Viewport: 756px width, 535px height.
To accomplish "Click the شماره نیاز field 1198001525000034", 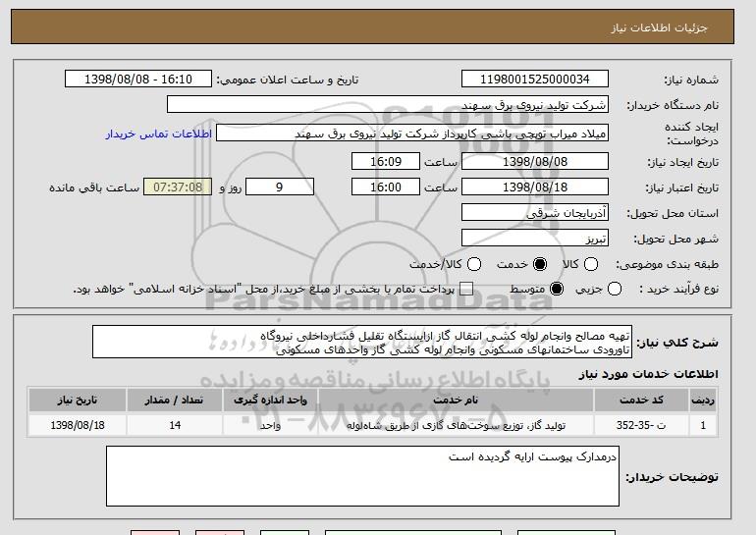I will (x=535, y=80).
